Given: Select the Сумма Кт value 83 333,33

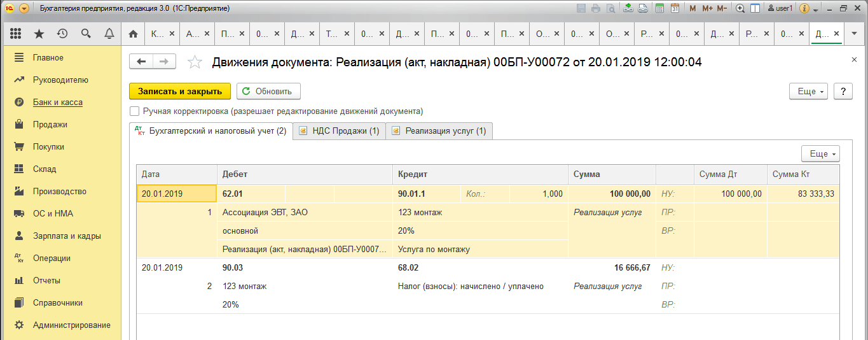Looking at the screenshot, I should tap(803, 194).
